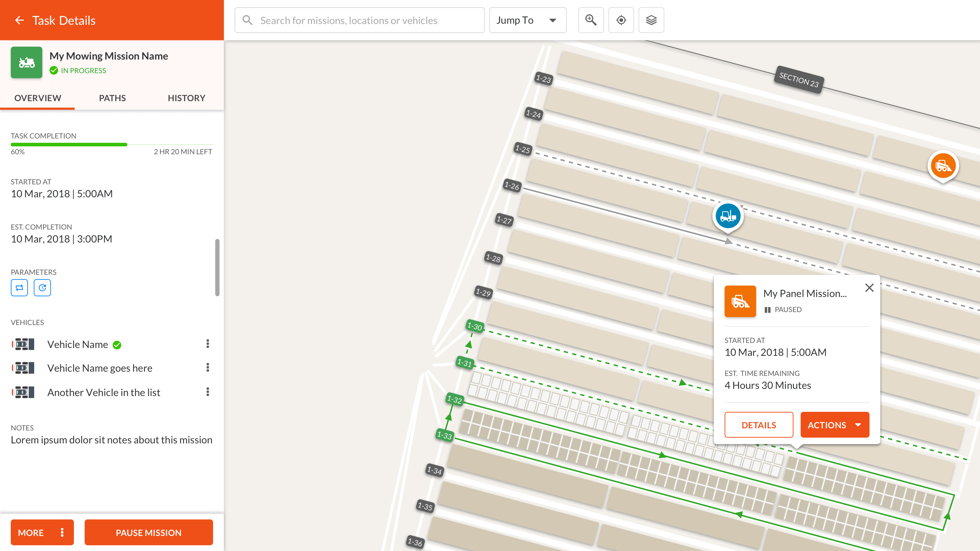Open the map layers icon

click(651, 20)
